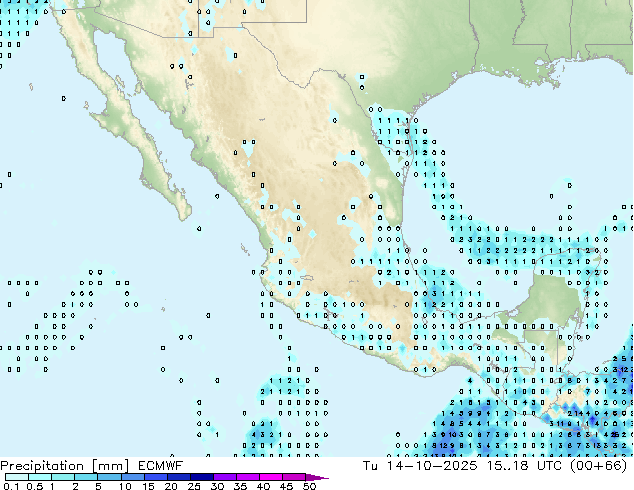
Task: Click the legend arrow tip above 50 mm
Action: pos(317,477)
